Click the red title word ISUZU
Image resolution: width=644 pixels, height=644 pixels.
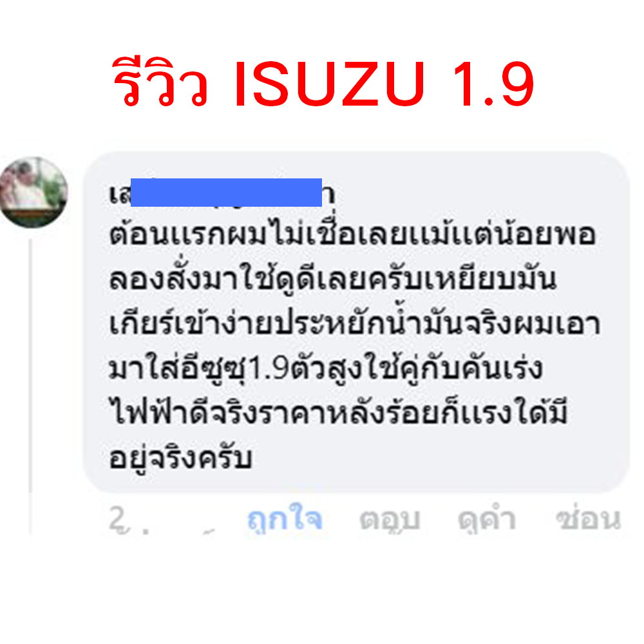click(329, 84)
